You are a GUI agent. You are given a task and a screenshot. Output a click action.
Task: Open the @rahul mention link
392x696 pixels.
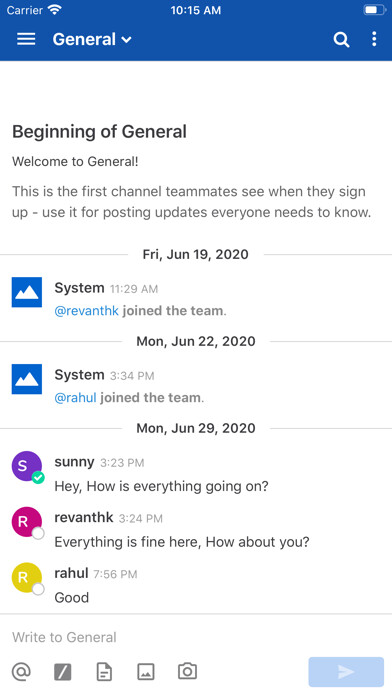tap(75, 398)
